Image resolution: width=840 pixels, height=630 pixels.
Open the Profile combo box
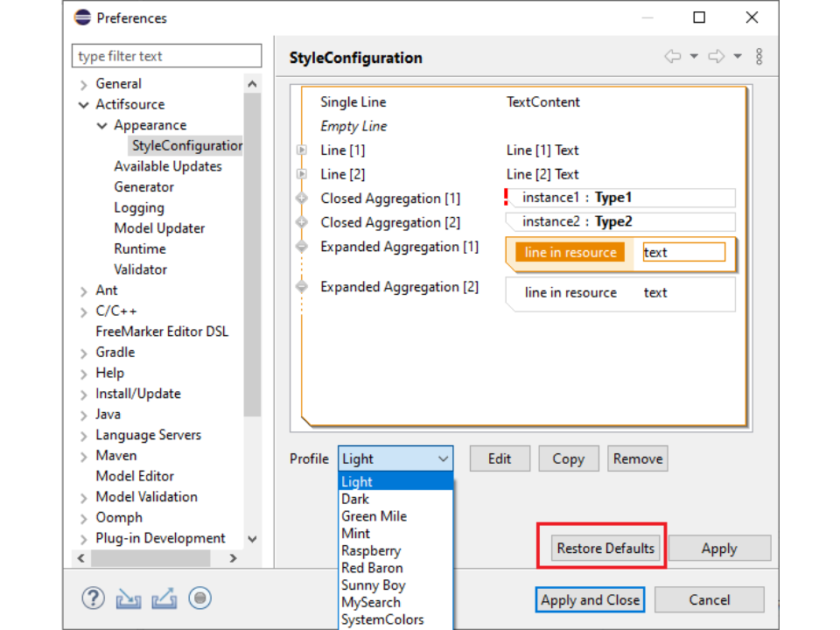[x=395, y=458]
